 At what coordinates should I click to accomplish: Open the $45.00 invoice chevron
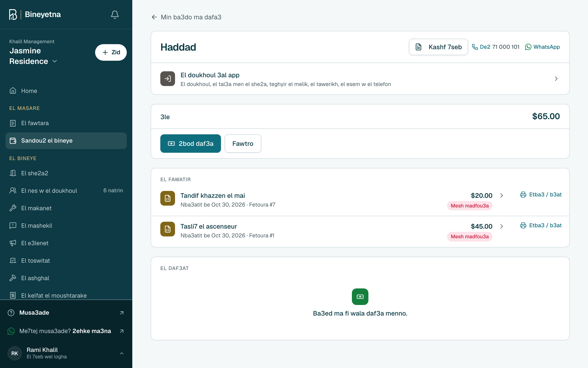501,226
